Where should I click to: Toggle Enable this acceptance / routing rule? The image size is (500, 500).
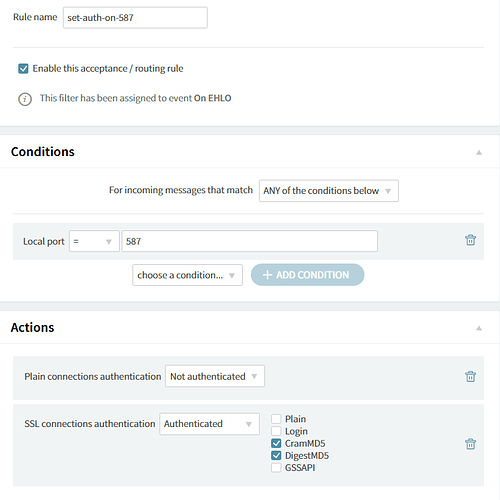tap(23, 69)
